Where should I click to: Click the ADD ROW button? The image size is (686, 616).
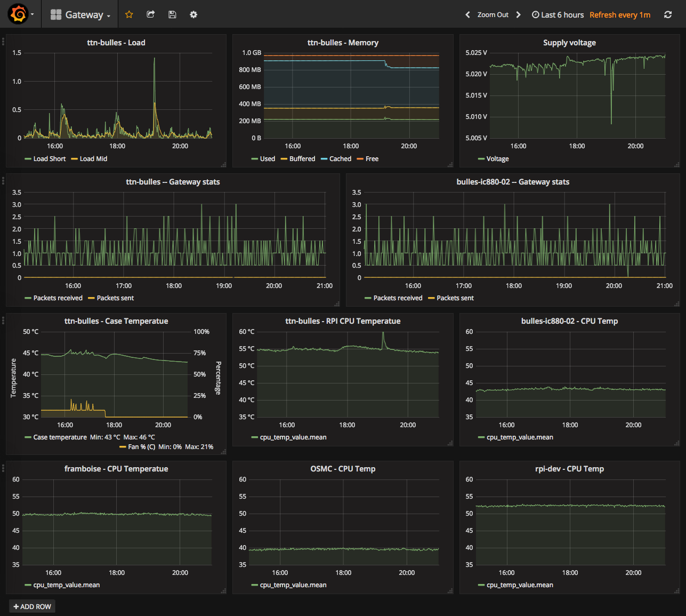coord(33,606)
